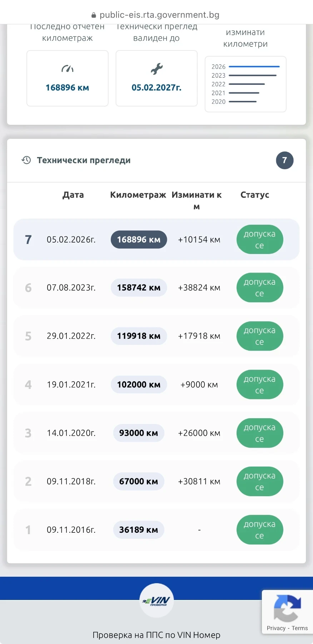Click the speedometer icon above 168896 км

[67, 69]
